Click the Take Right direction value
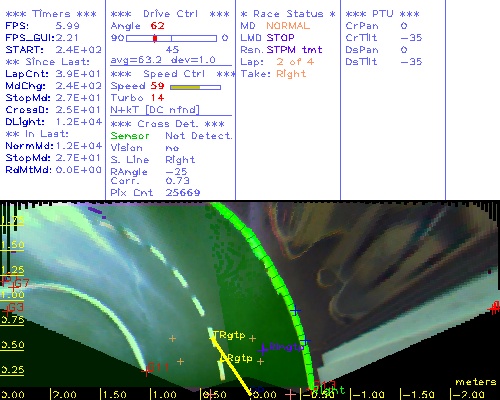The width and height of the screenshot is (500, 400). click(x=291, y=74)
